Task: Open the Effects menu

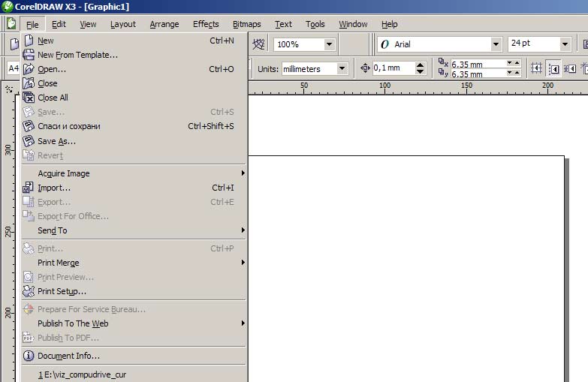Action: (206, 24)
